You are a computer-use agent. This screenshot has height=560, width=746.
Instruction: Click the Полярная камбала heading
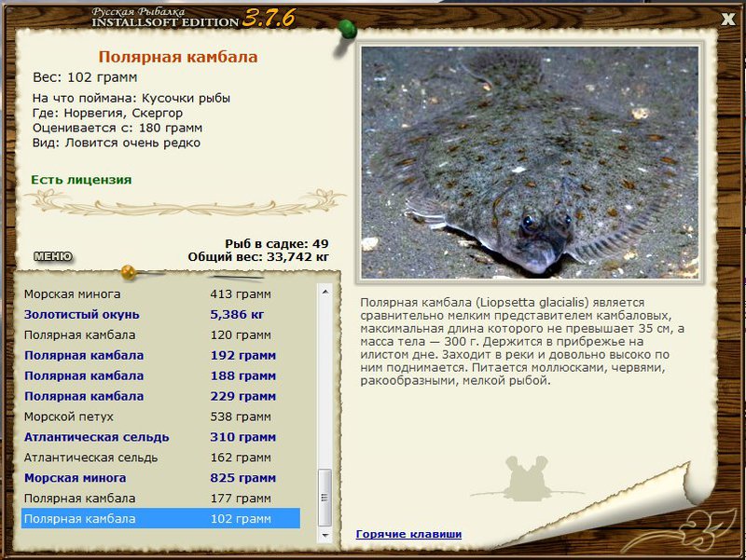[178, 57]
